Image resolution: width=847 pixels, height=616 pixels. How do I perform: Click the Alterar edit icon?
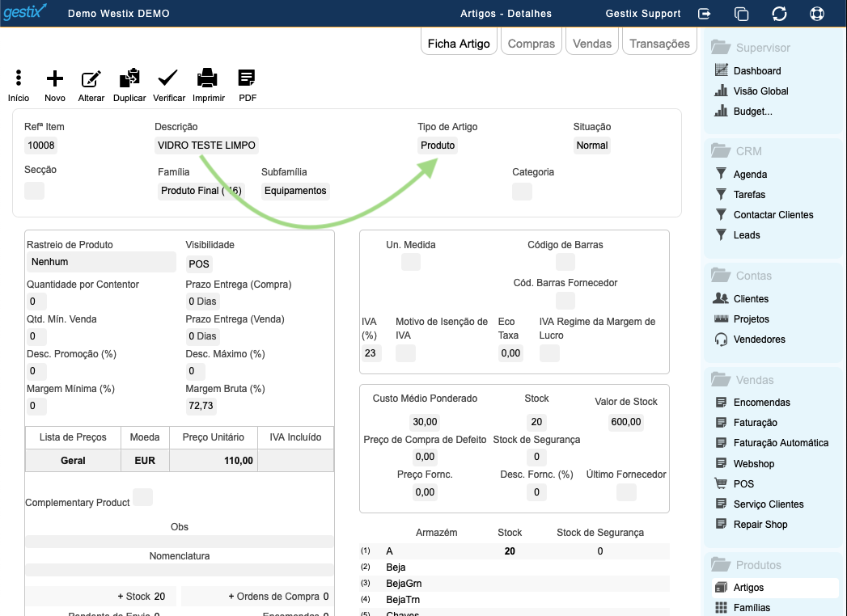point(91,78)
